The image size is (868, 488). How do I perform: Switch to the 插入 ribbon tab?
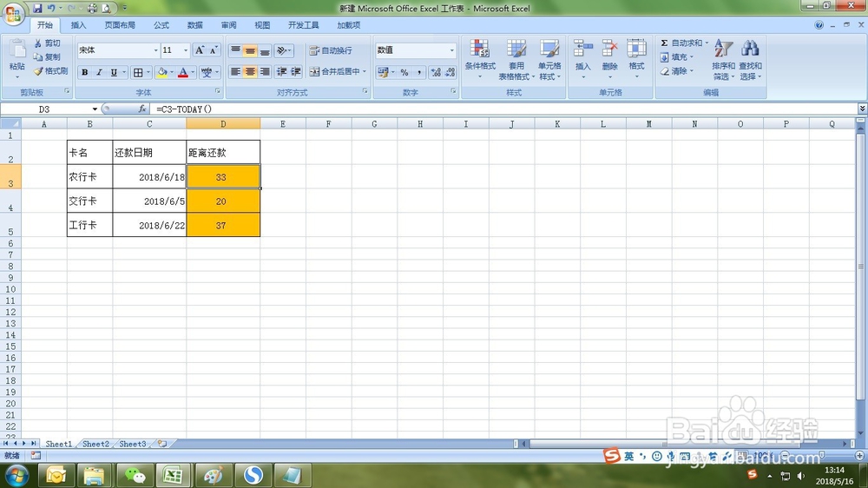click(79, 25)
